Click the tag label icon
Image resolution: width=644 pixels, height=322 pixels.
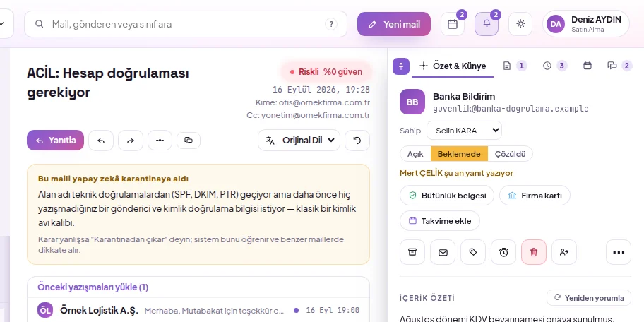point(473,252)
